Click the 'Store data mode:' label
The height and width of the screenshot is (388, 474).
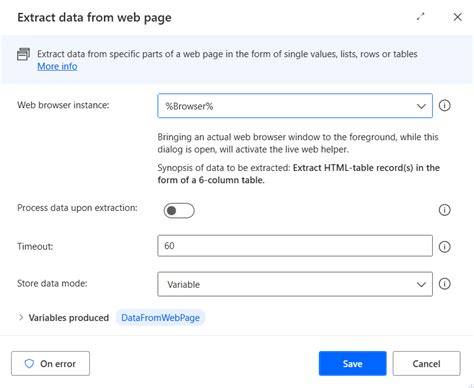(52, 283)
